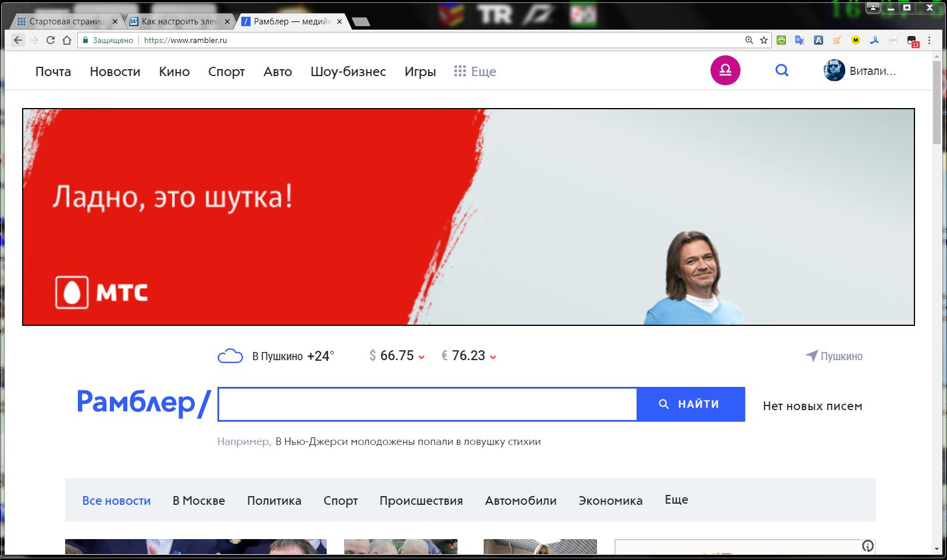Open a new browser tab

(x=361, y=22)
